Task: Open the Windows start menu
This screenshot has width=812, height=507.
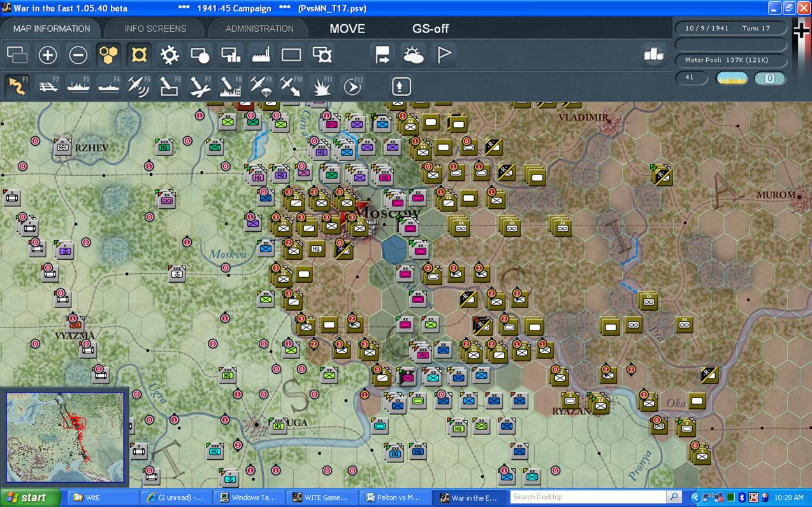Action: click(30, 497)
